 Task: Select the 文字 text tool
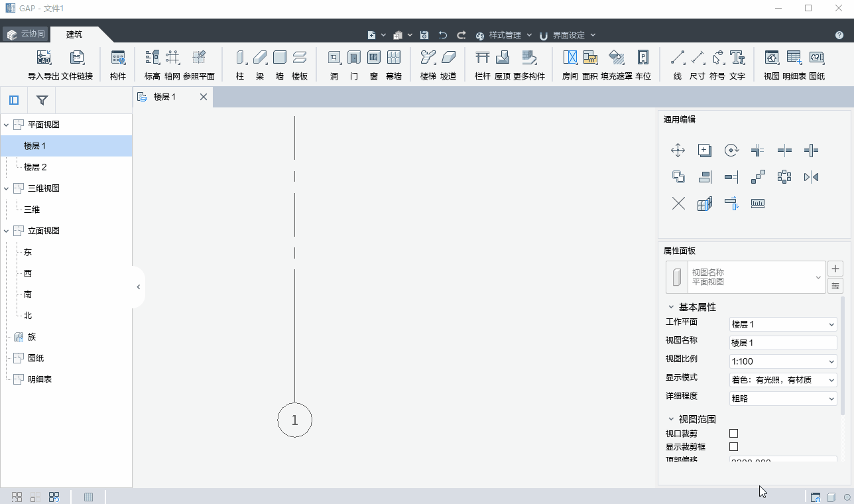pyautogui.click(x=737, y=65)
